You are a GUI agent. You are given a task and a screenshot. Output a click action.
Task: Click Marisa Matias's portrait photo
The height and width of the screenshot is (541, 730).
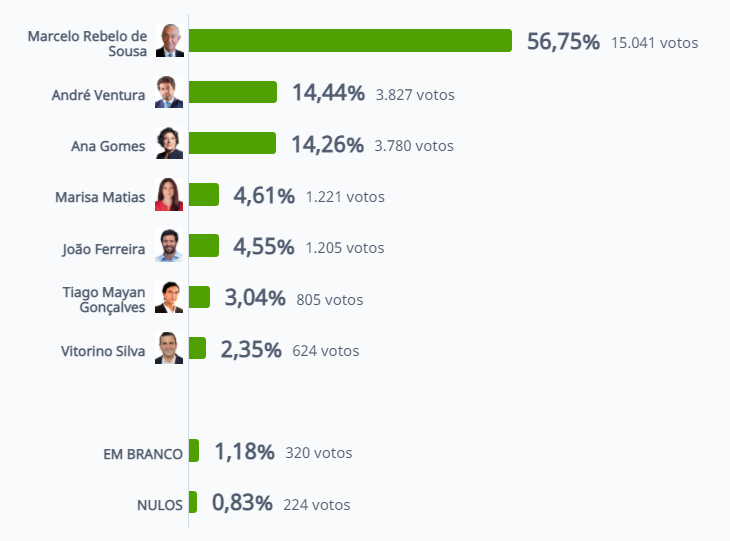(x=169, y=194)
